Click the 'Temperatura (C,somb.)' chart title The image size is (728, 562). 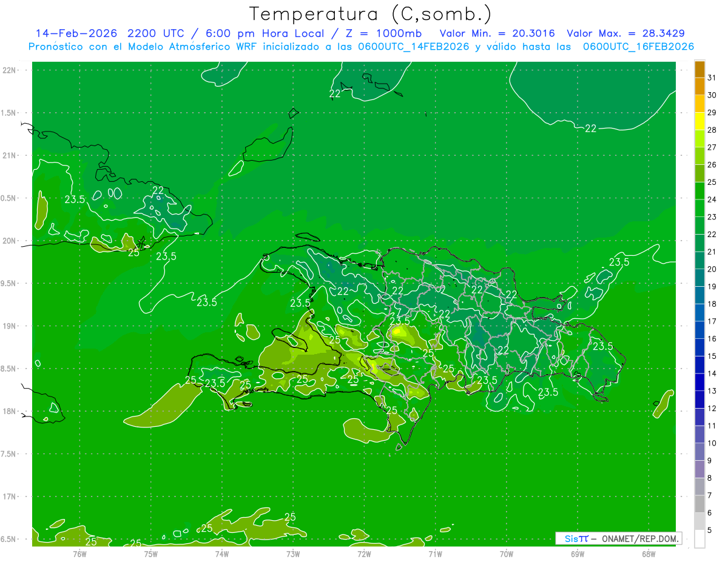370,14
